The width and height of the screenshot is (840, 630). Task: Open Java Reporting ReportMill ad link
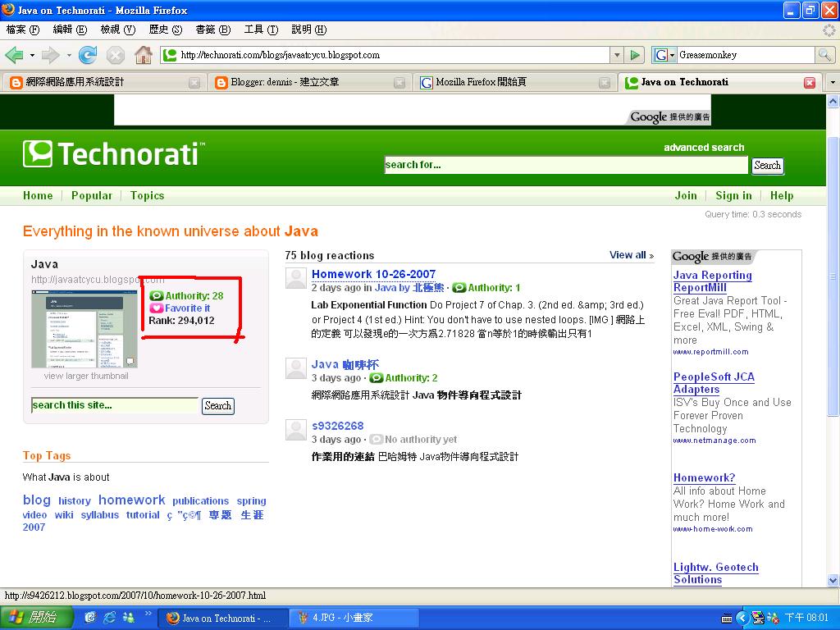[x=713, y=281]
